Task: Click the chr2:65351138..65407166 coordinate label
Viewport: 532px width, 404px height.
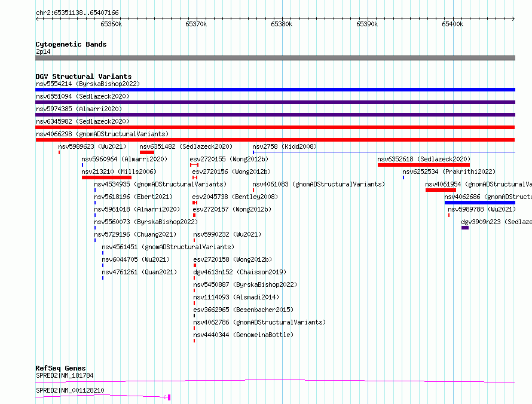Action: point(77,13)
